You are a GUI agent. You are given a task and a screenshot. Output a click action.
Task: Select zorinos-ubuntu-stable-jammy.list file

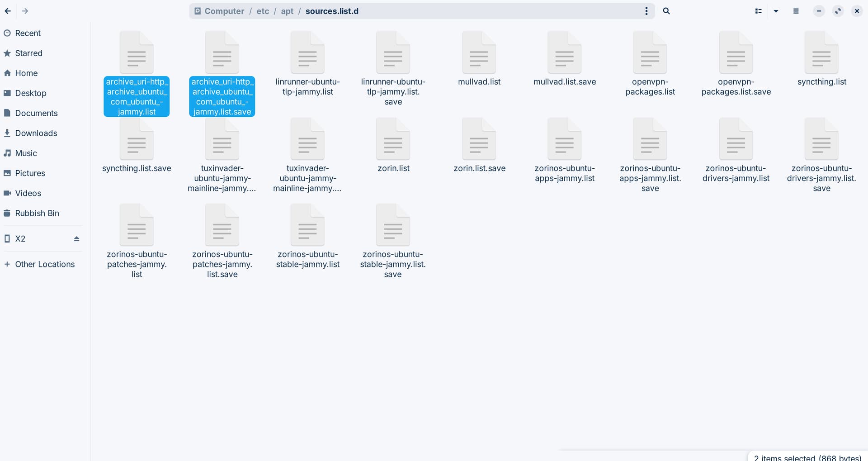[x=307, y=236]
